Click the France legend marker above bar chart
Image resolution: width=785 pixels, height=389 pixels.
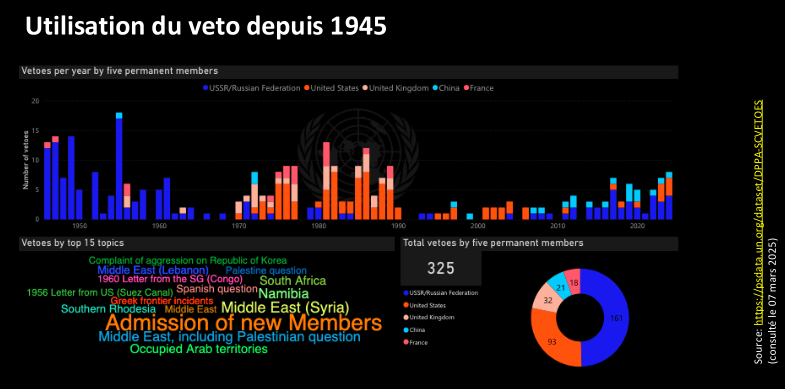[x=466, y=88]
